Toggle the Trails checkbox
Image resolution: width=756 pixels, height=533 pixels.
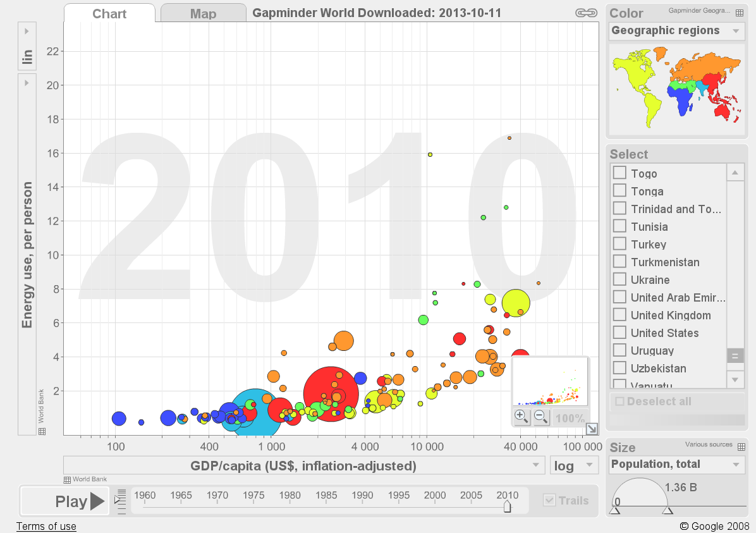[549, 500]
